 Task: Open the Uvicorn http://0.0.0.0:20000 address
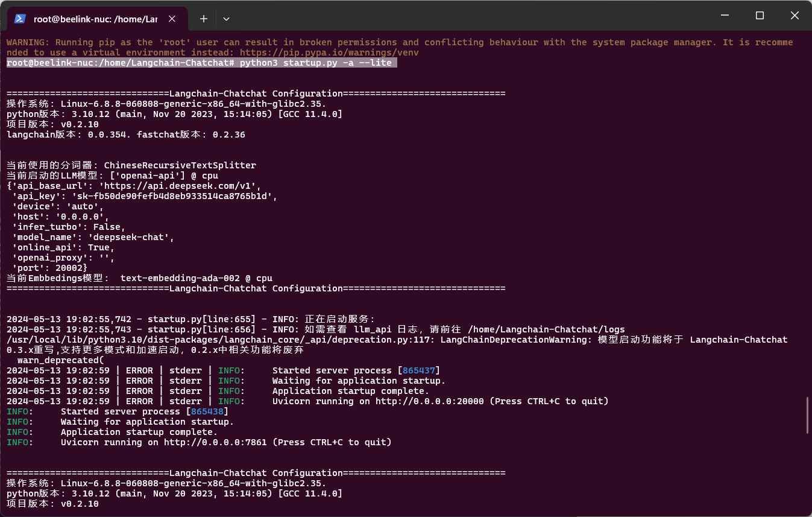429,401
